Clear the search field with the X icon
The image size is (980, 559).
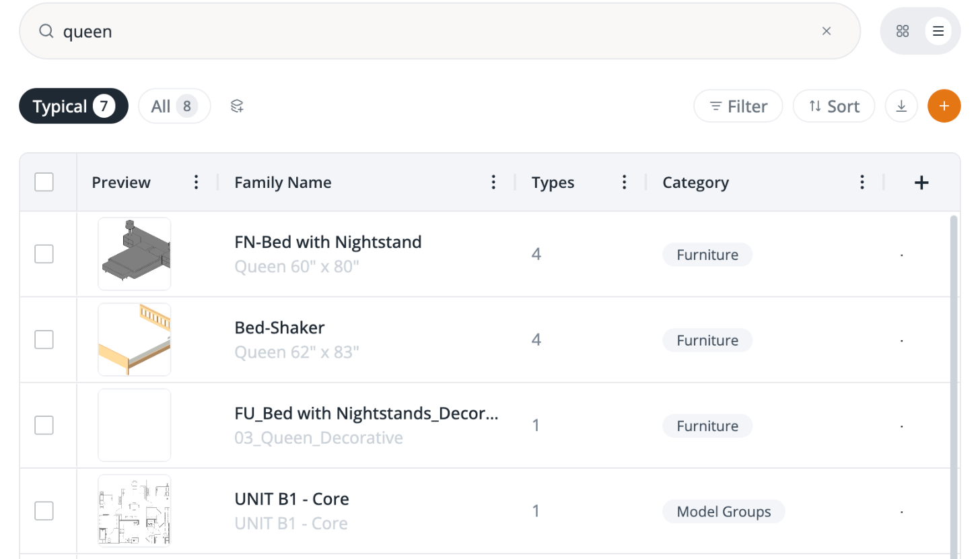pos(827,31)
